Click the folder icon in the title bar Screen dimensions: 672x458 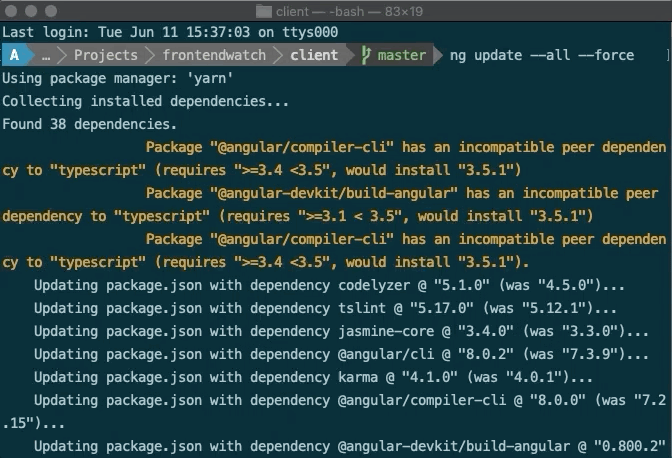(263, 11)
